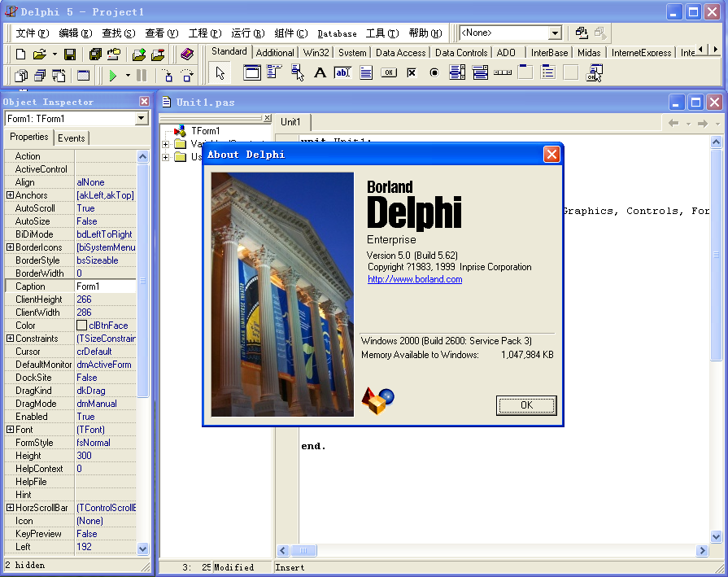
Task: Select the RadioButton component icon
Action: pos(434,73)
